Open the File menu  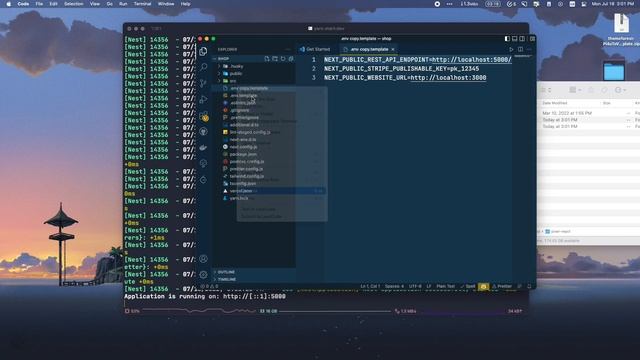(39, 4)
